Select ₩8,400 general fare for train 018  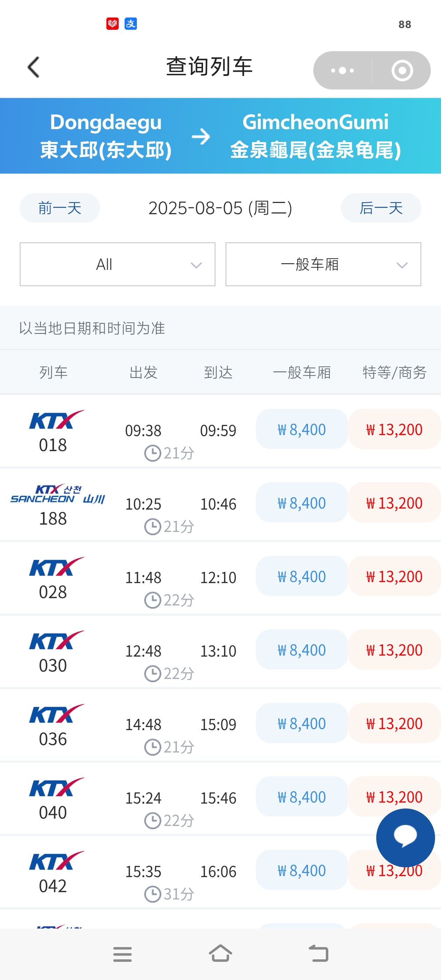coord(301,429)
